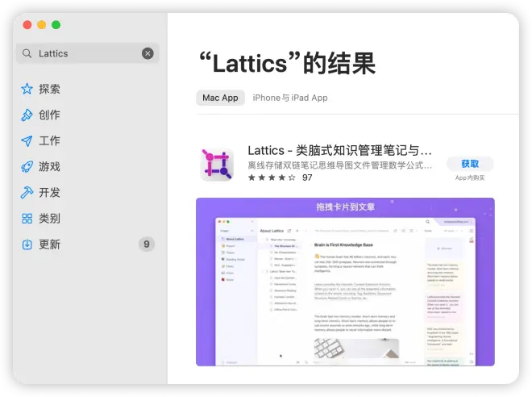
Task: Click the search magnifier icon
Action: coord(27,53)
